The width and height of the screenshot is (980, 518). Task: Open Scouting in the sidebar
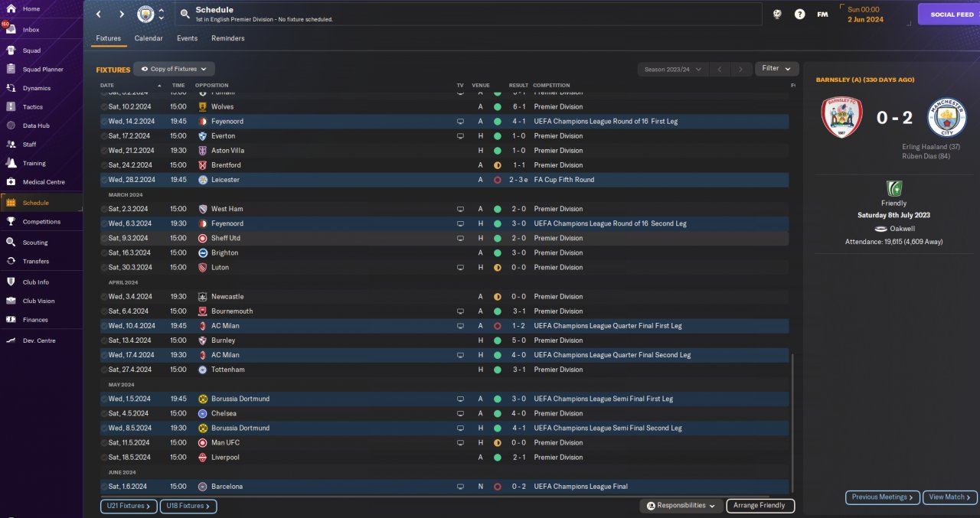coord(41,243)
